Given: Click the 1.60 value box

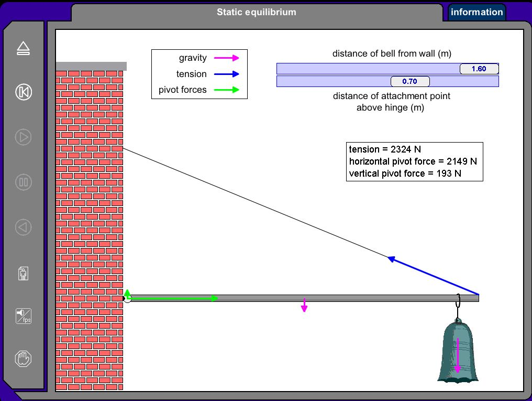Looking at the screenshot, I should point(479,68).
